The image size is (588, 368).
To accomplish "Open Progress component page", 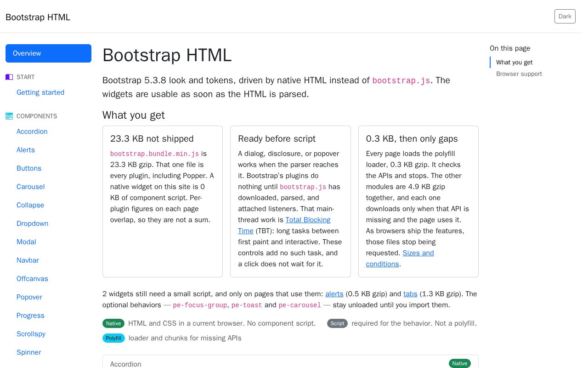I will [x=30, y=316].
